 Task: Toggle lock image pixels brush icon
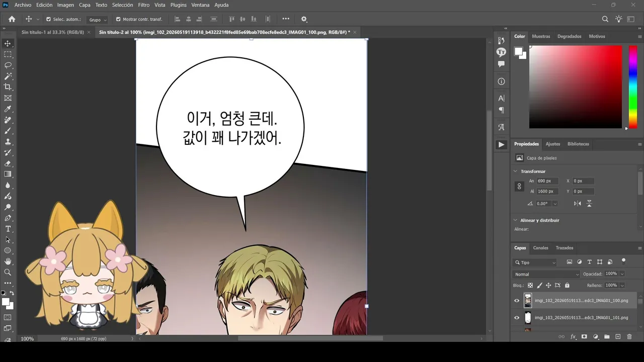tap(539, 285)
